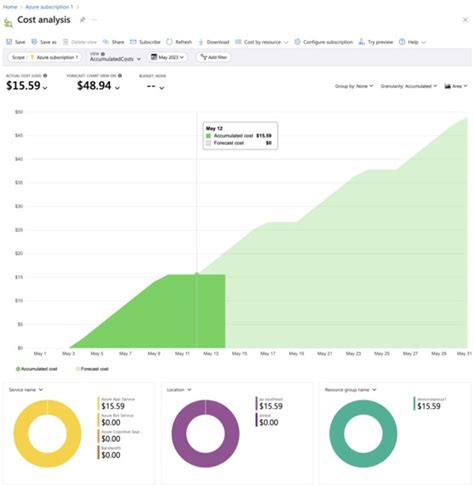Expand the Service name chart dropdown
This screenshot has height=487, width=474.
tap(26, 390)
